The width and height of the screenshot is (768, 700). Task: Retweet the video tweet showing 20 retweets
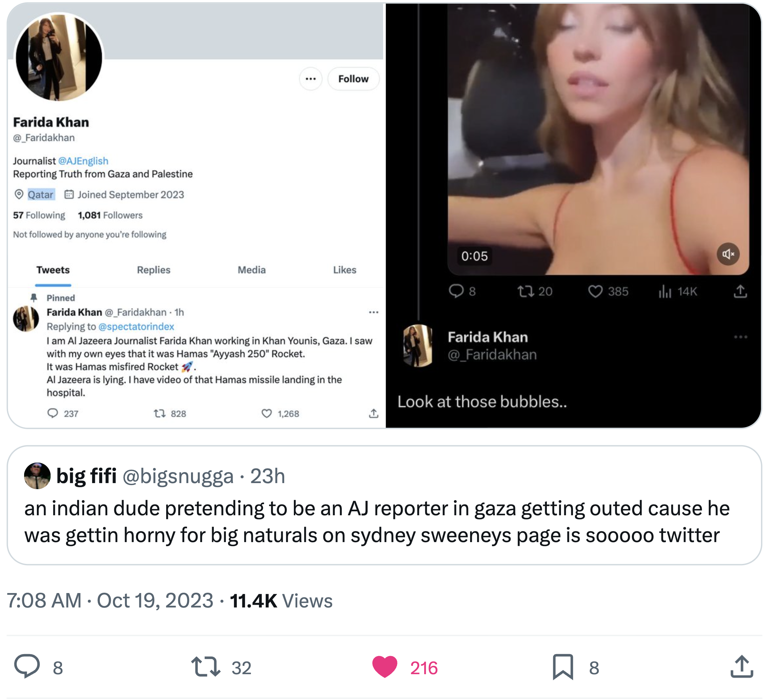tap(525, 292)
